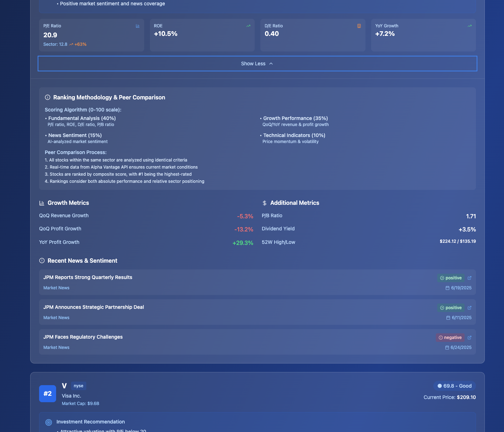
Task: Open external link for Regulatory Challenges news
Action: click(x=470, y=338)
